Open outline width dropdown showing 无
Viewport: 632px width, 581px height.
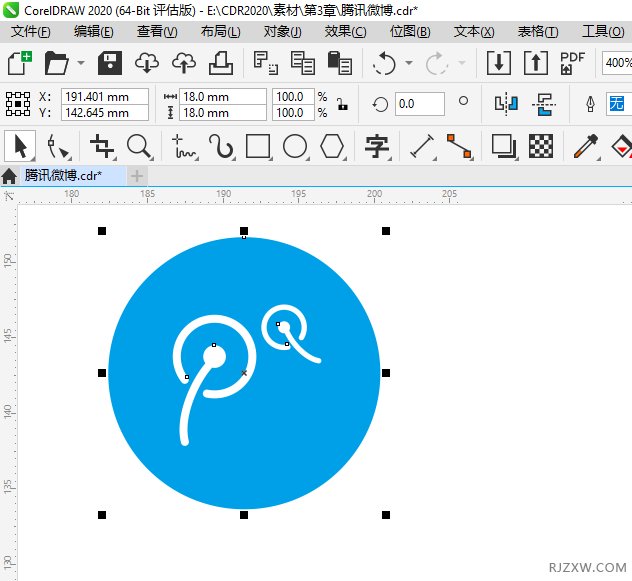[618, 104]
